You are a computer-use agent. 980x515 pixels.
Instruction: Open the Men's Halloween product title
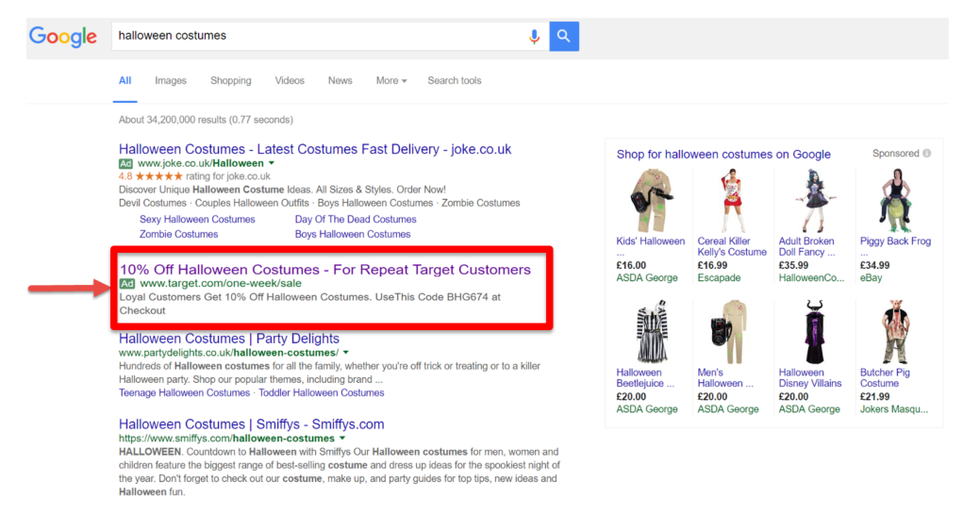click(725, 378)
